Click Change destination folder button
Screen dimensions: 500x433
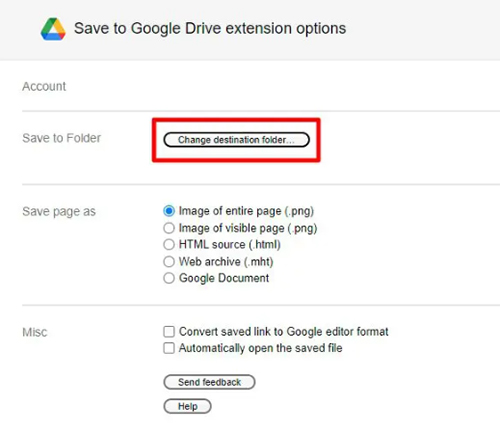[x=236, y=140]
